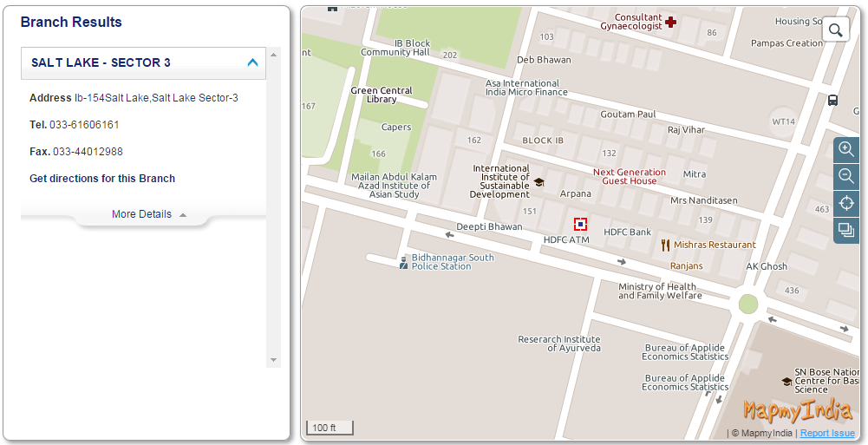This screenshot has height=445, width=868.
Task: Click the Mrs Nanditasen label
Action: pyautogui.click(x=704, y=201)
